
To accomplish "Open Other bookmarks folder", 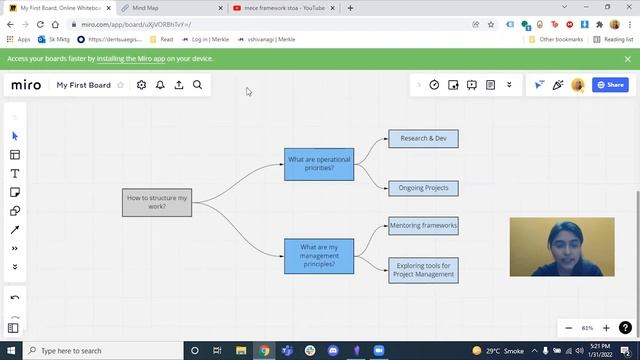I will (x=556, y=40).
